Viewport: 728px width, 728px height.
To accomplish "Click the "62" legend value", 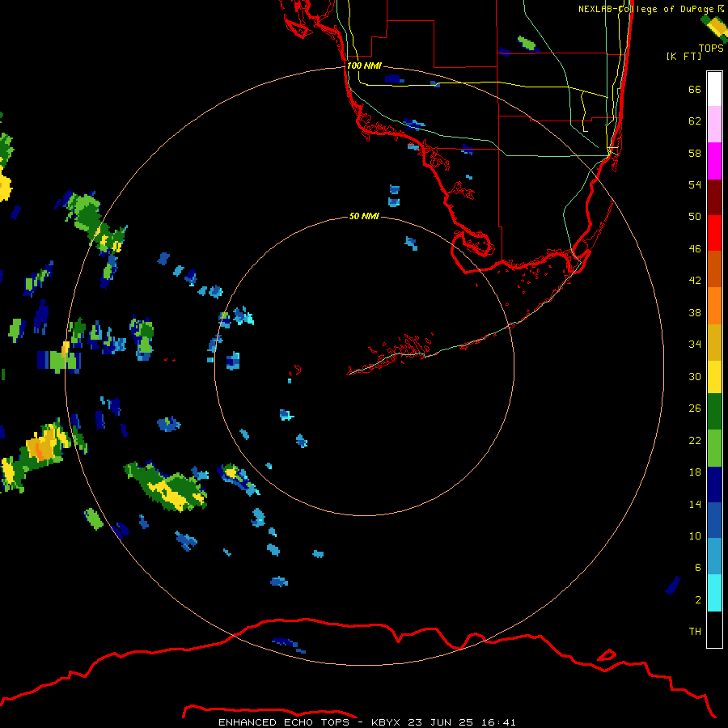I will (695, 121).
